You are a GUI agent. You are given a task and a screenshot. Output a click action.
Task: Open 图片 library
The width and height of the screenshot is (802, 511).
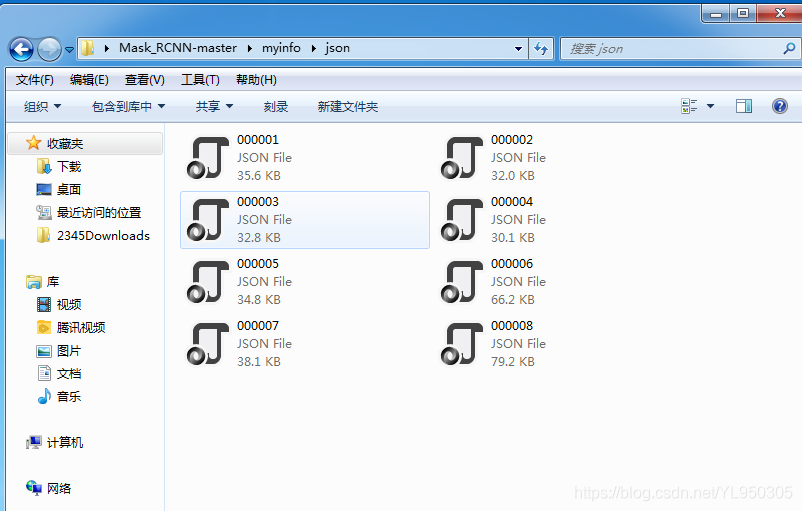coord(69,351)
